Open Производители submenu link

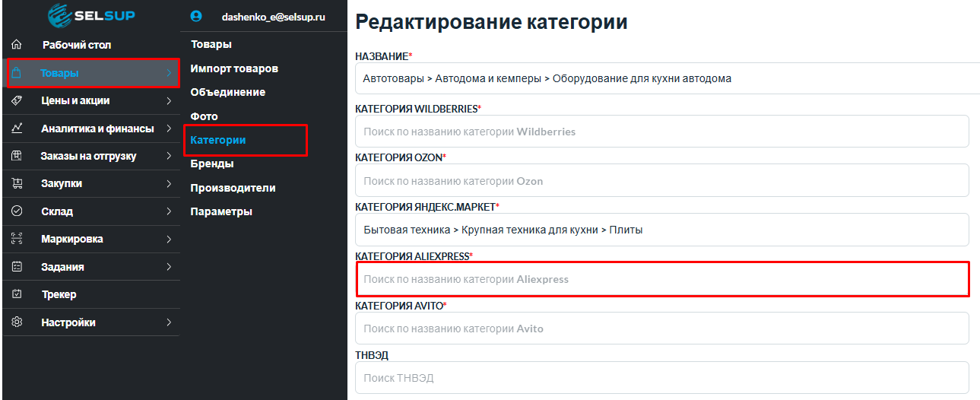coord(233,188)
